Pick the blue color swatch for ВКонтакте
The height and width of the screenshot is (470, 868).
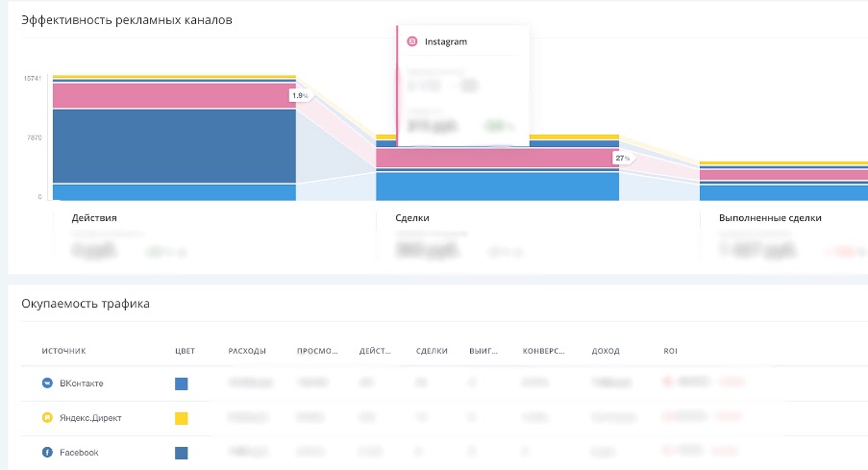click(181, 383)
